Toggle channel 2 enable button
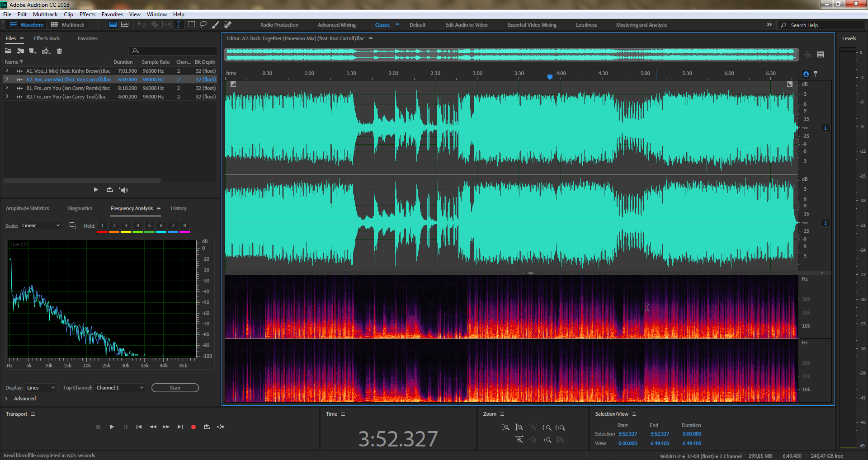The height and width of the screenshot is (460, 868). (825, 223)
